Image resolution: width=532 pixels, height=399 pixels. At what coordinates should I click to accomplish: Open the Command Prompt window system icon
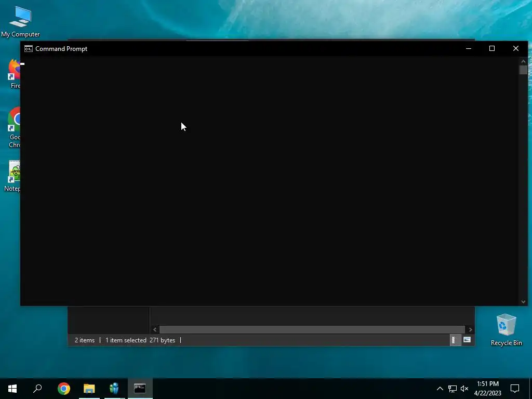29,49
